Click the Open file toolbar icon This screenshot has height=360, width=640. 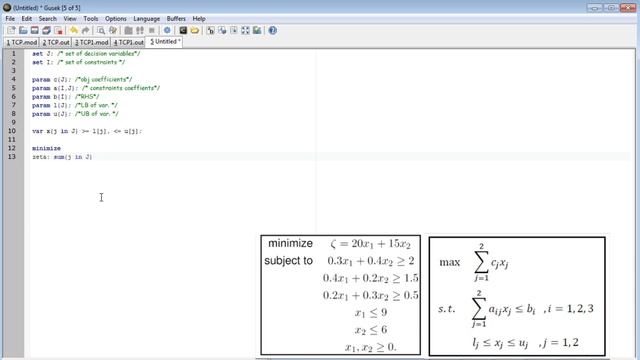(23, 30)
